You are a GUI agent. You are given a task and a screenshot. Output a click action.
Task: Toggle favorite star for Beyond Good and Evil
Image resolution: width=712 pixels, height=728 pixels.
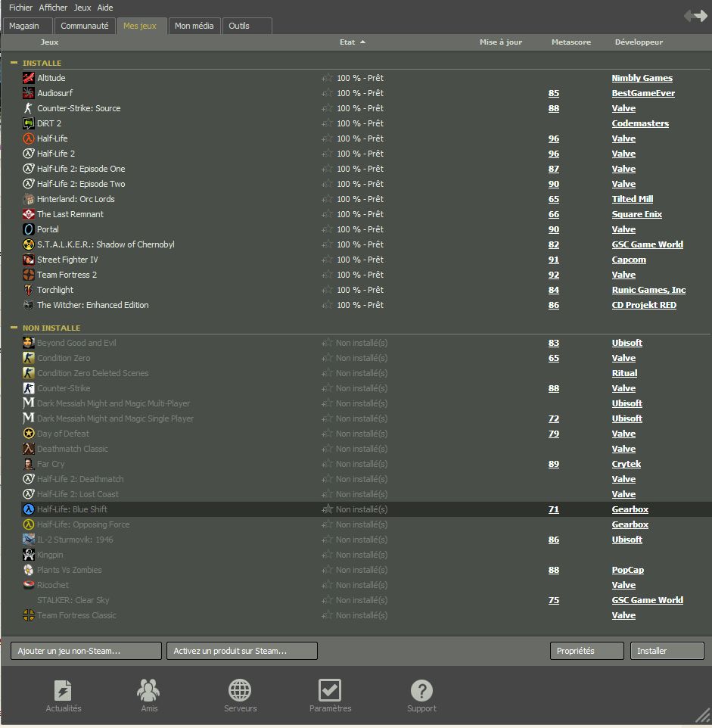pyautogui.click(x=327, y=343)
